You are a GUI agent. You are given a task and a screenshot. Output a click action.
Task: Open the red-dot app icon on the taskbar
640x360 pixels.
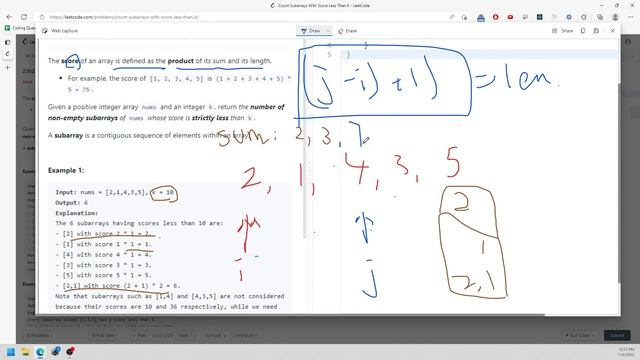(71, 351)
